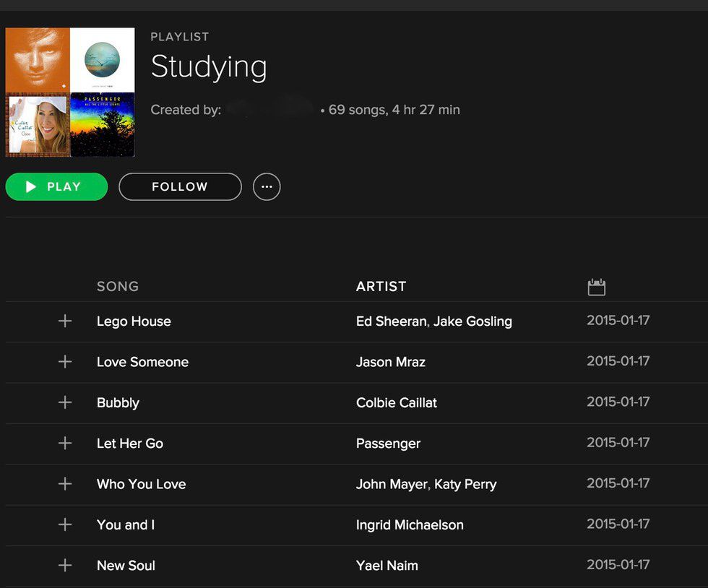Open Ed Sheeran artist page
Image resolution: width=708 pixels, height=588 pixels.
coord(391,321)
